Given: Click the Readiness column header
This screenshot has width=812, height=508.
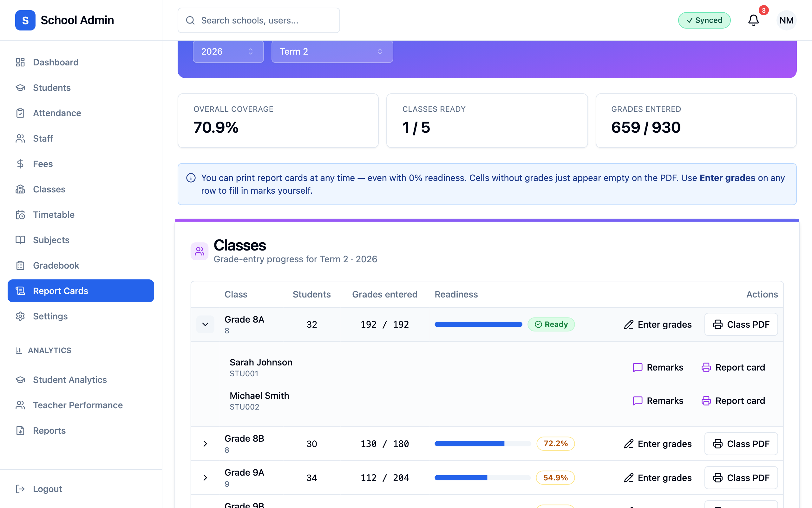Looking at the screenshot, I should (456, 294).
